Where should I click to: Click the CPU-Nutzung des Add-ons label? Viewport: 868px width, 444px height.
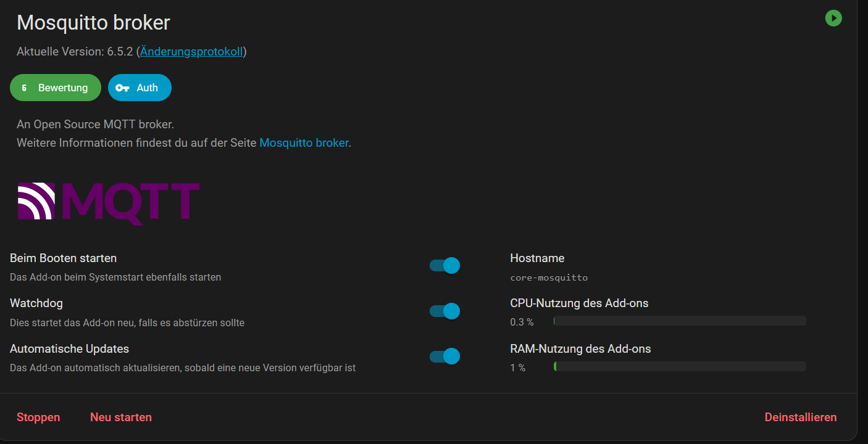[x=579, y=303]
